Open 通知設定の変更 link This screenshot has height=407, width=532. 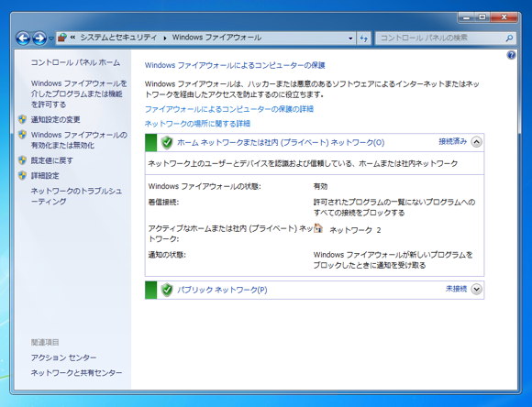click(56, 119)
